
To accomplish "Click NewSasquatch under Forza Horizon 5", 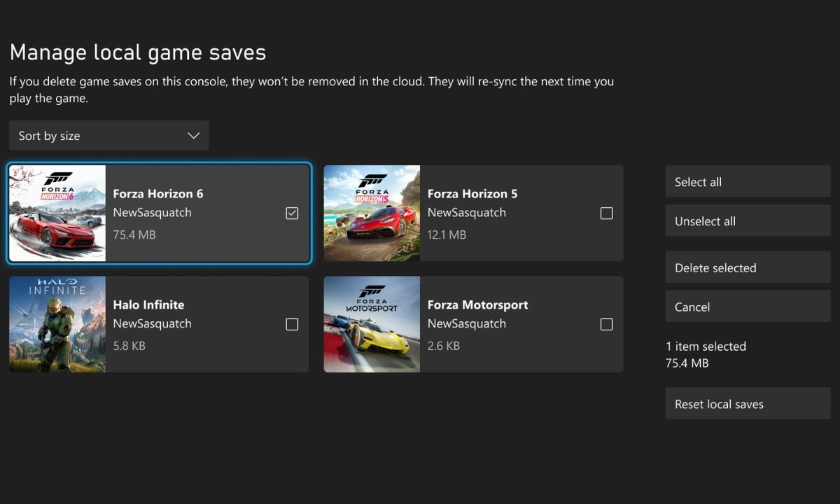I will (466, 213).
